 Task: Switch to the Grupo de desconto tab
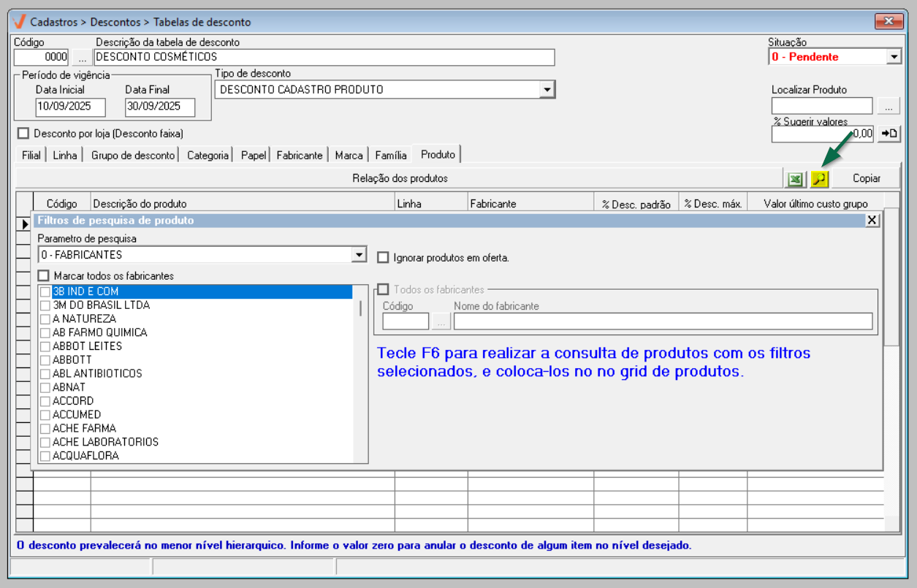pos(133,156)
